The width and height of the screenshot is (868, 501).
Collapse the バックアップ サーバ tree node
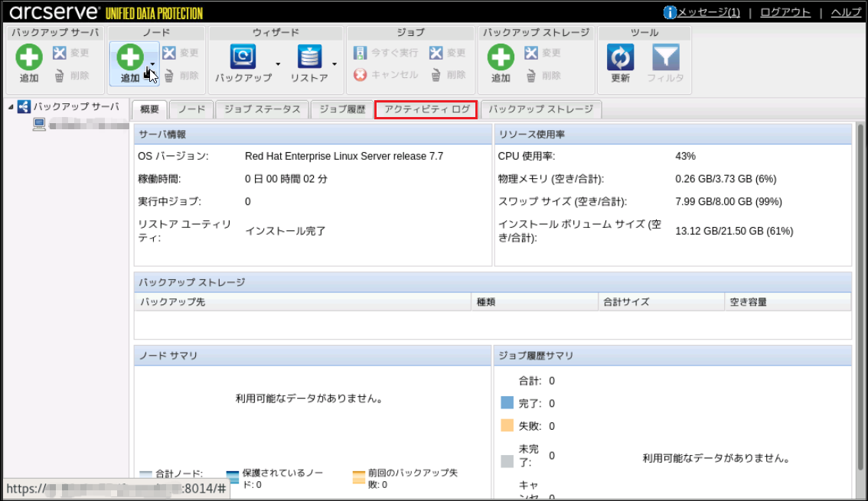[x=11, y=107]
